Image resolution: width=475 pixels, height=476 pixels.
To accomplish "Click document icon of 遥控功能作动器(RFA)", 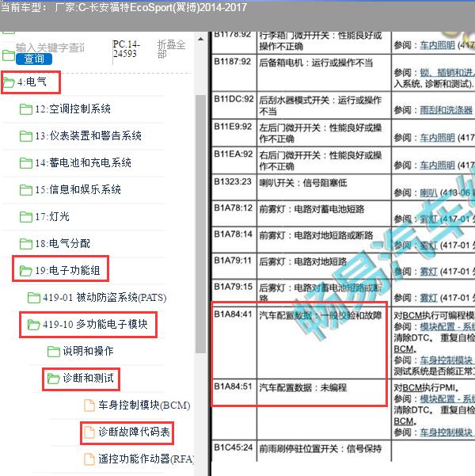I will pyautogui.click(x=89, y=459).
